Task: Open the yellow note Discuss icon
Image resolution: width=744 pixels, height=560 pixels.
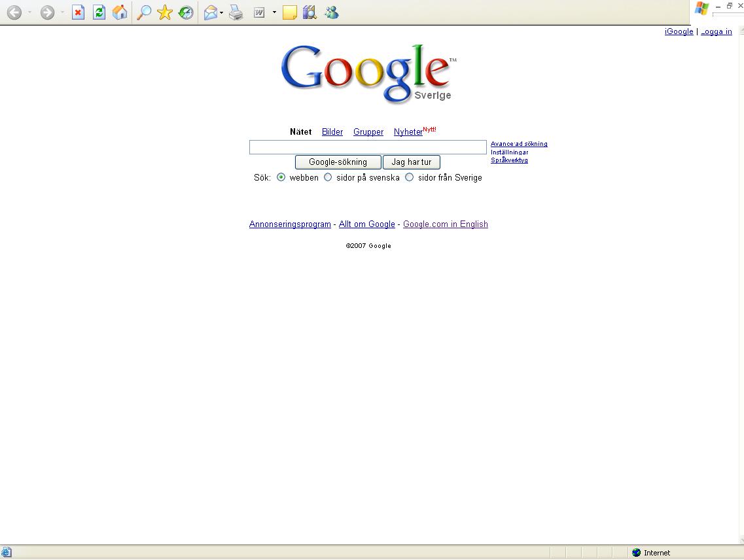Action: point(289,12)
